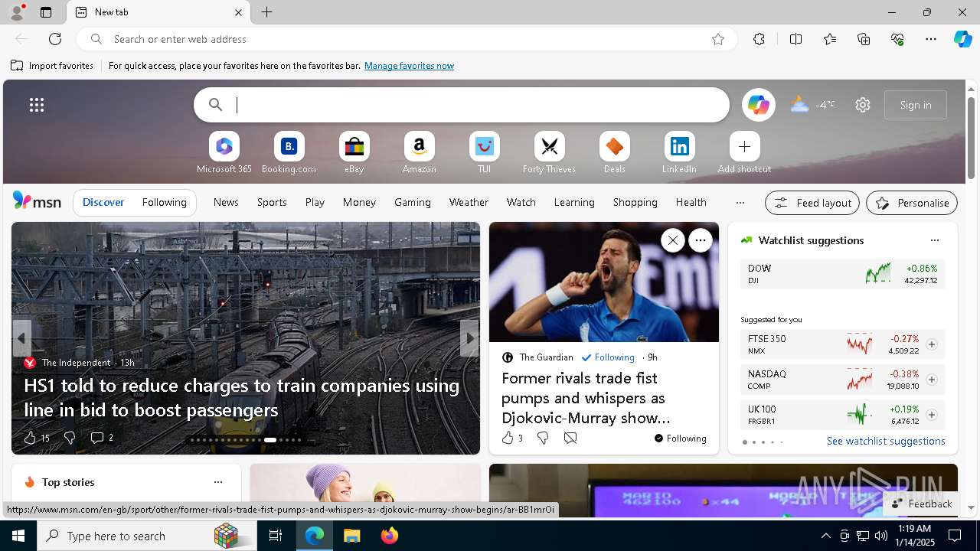Open the Feedback button

921,504
